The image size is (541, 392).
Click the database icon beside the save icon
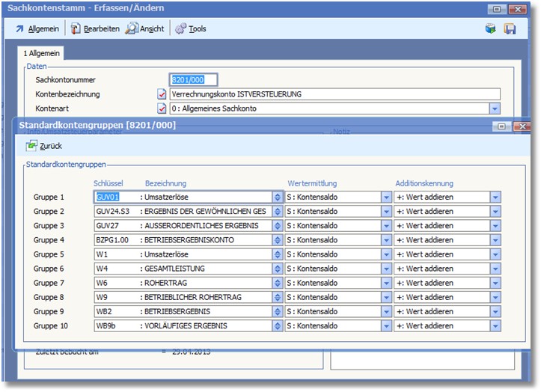pos(491,28)
